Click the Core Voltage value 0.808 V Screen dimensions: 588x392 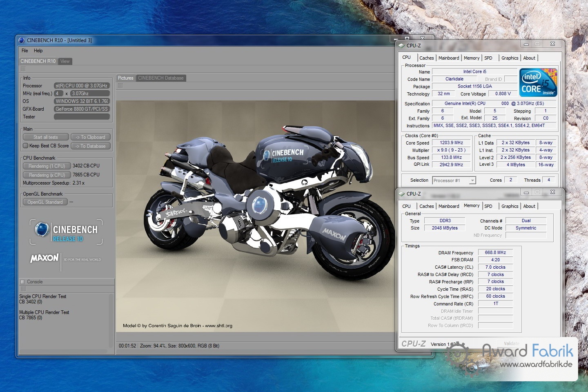point(503,94)
